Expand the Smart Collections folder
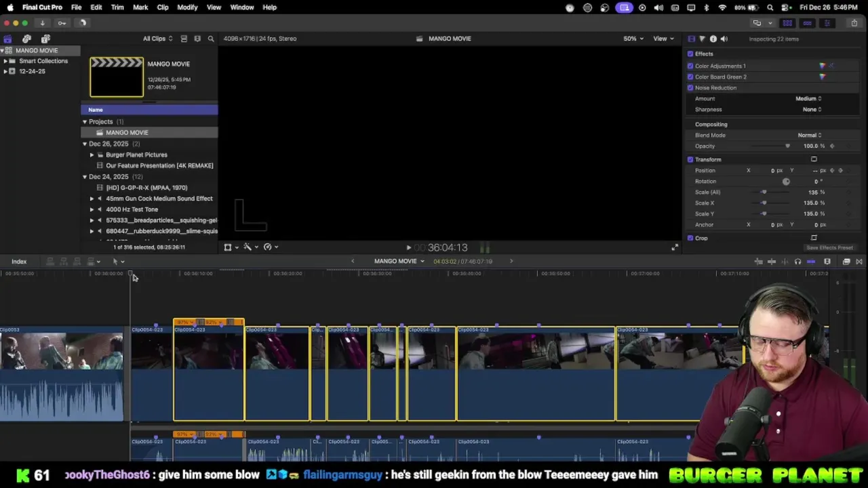Screen dimensions: 868x488 pos(5,61)
